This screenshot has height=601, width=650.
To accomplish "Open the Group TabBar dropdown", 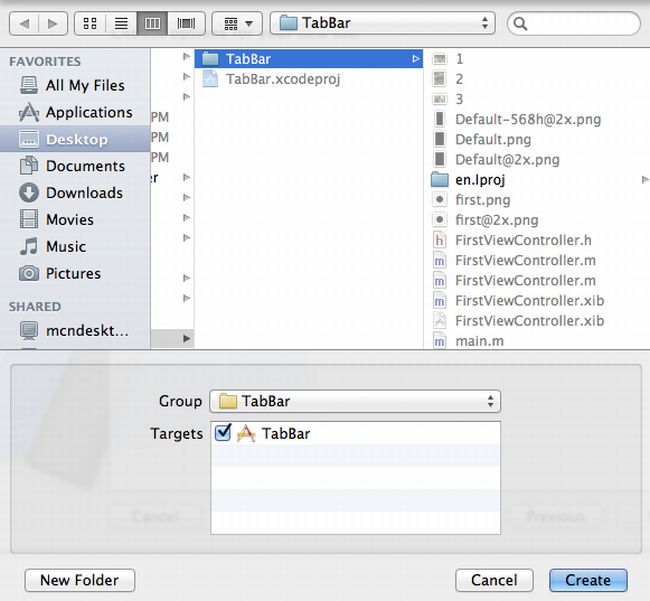I will [355, 401].
